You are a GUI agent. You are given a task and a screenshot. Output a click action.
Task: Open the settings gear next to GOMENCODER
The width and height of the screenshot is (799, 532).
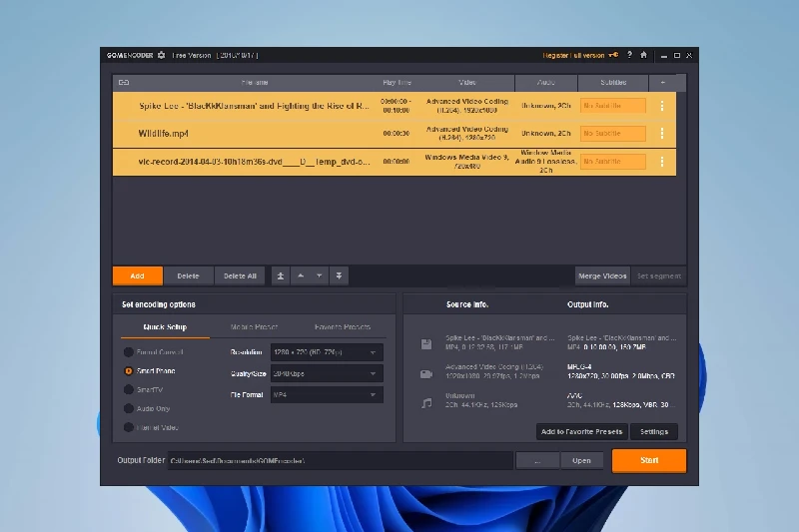click(161, 55)
